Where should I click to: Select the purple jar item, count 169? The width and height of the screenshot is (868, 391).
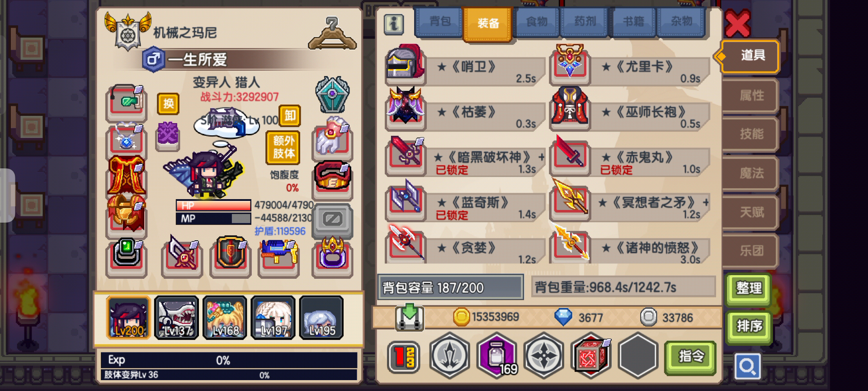tap(496, 355)
